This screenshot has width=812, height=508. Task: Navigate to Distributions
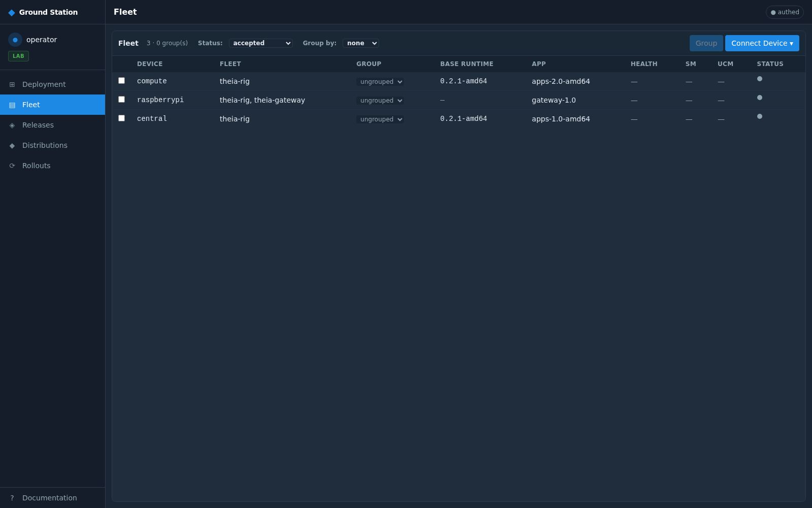[53, 145]
